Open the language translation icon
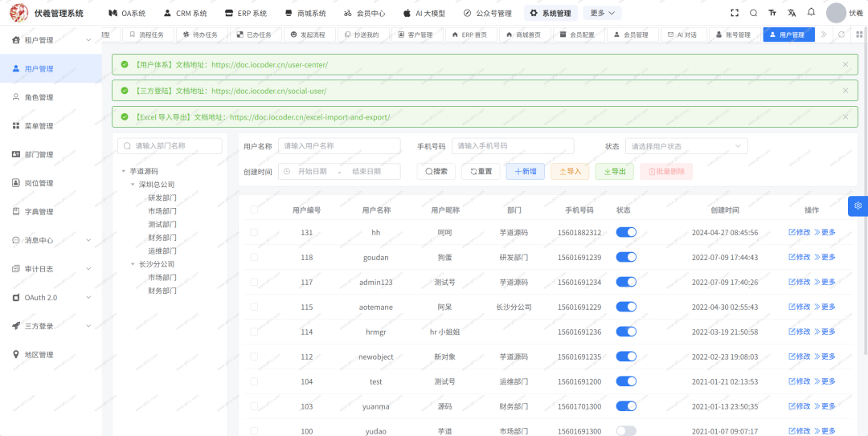 point(792,13)
